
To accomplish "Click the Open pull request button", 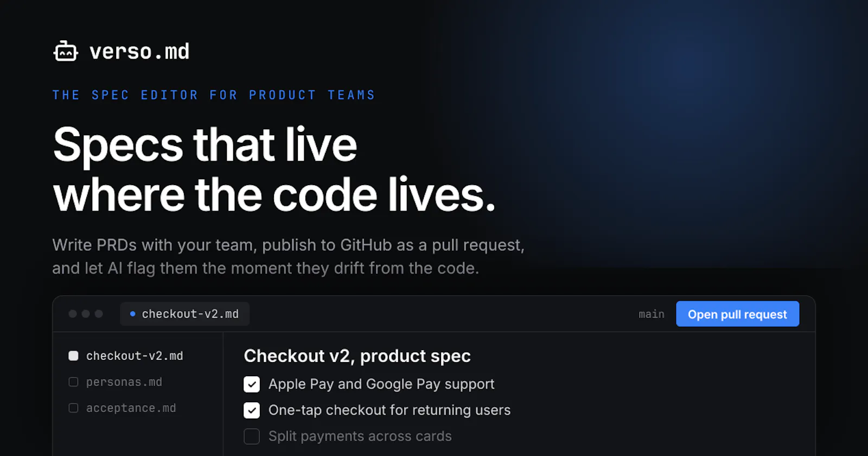I will [737, 314].
